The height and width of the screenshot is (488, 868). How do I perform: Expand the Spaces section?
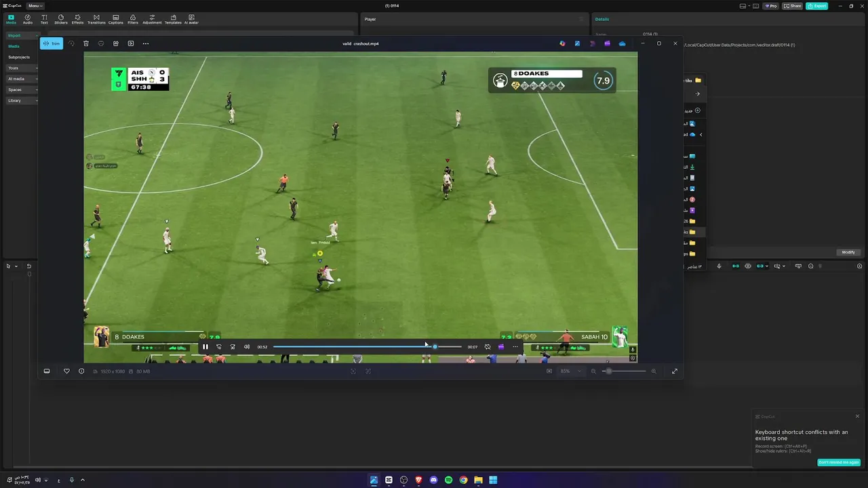(22, 89)
